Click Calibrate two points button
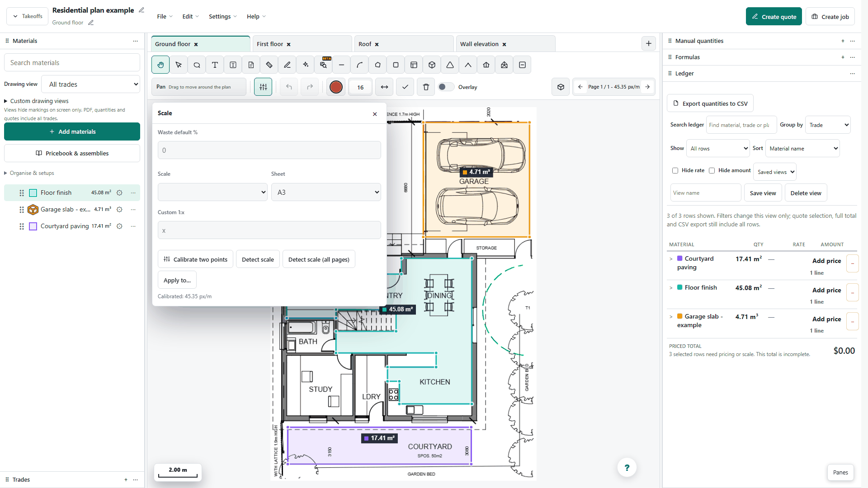The height and width of the screenshot is (488, 868). click(195, 259)
